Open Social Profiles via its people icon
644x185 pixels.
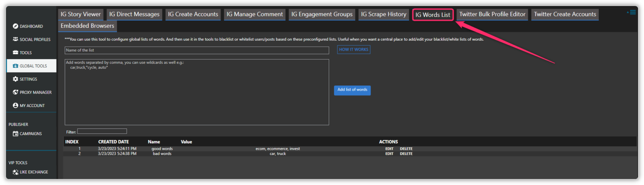(x=16, y=39)
